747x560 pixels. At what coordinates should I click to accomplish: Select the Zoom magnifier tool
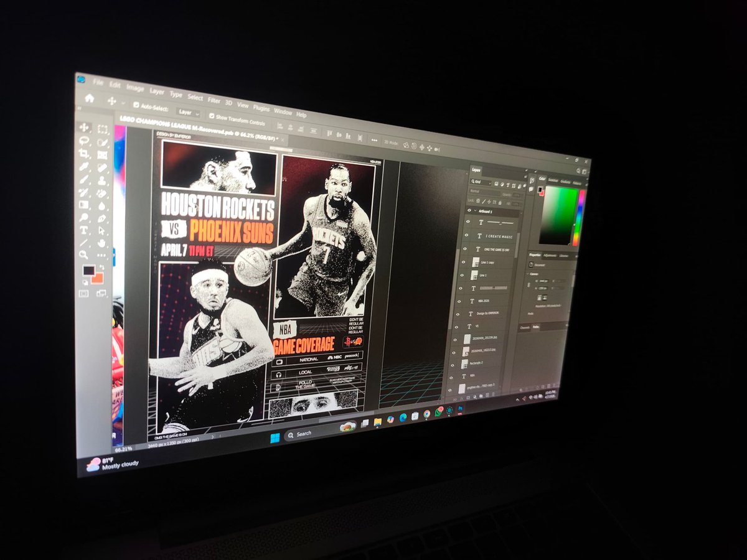(x=83, y=254)
